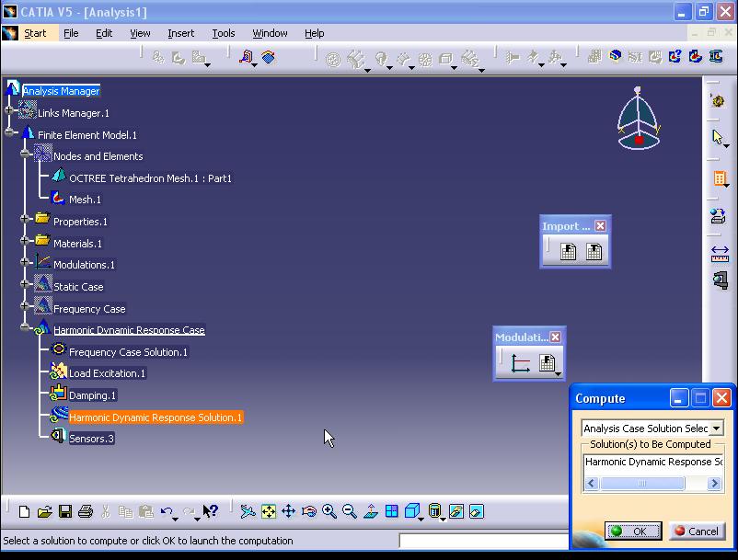Confirm computation with OK button
The width and height of the screenshot is (738, 560).
pyautogui.click(x=633, y=531)
